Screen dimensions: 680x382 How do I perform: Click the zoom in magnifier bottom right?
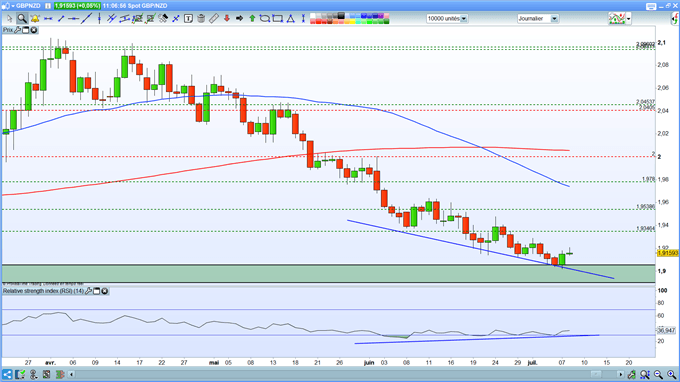[671, 374]
